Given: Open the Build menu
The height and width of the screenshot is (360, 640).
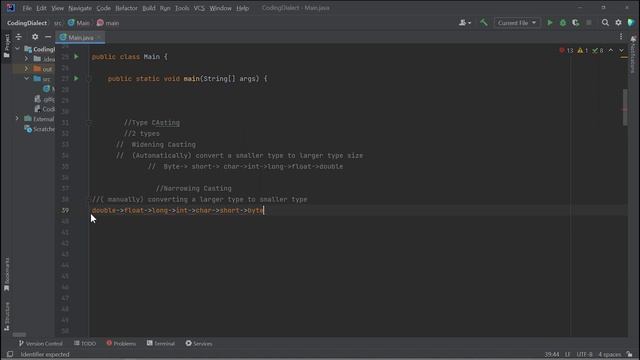Looking at the screenshot, I should (x=149, y=8).
